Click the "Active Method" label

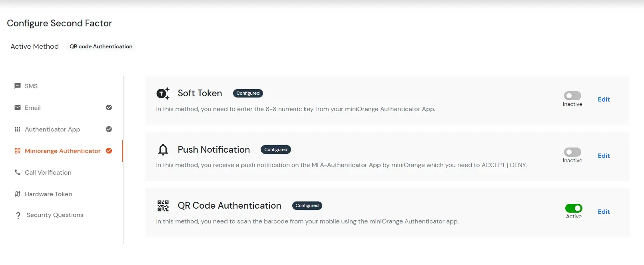pos(35,46)
